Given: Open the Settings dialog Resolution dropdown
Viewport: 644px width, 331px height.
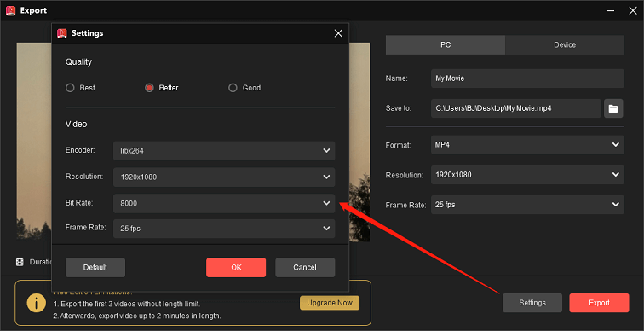Looking at the screenshot, I should [x=224, y=177].
